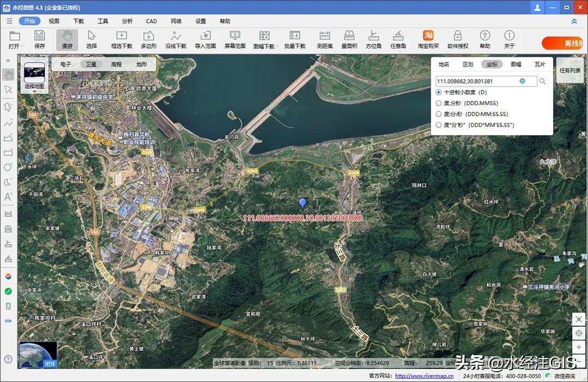Select 十进制小数度 (D) format radio

(x=438, y=92)
